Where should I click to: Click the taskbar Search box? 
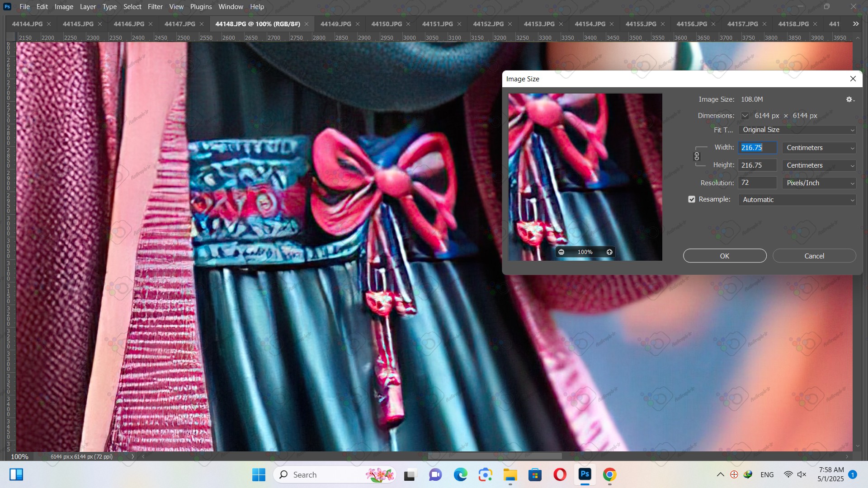click(x=335, y=475)
